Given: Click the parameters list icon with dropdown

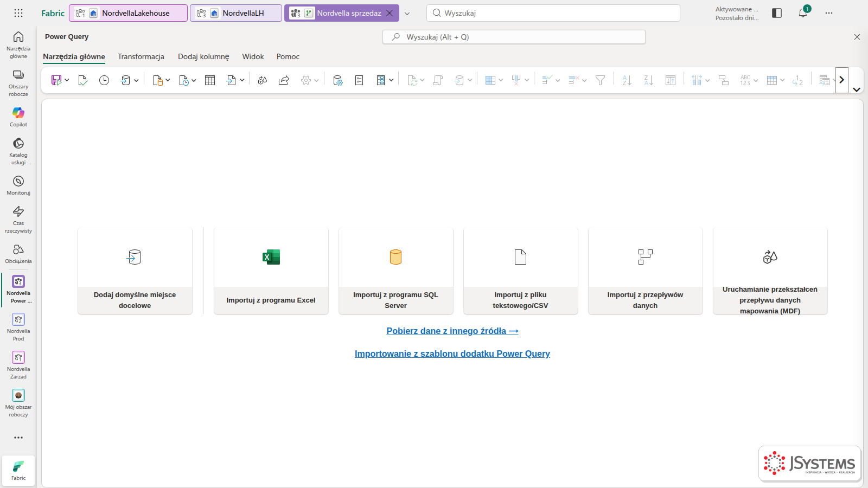Looking at the screenshot, I should point(381,80).
